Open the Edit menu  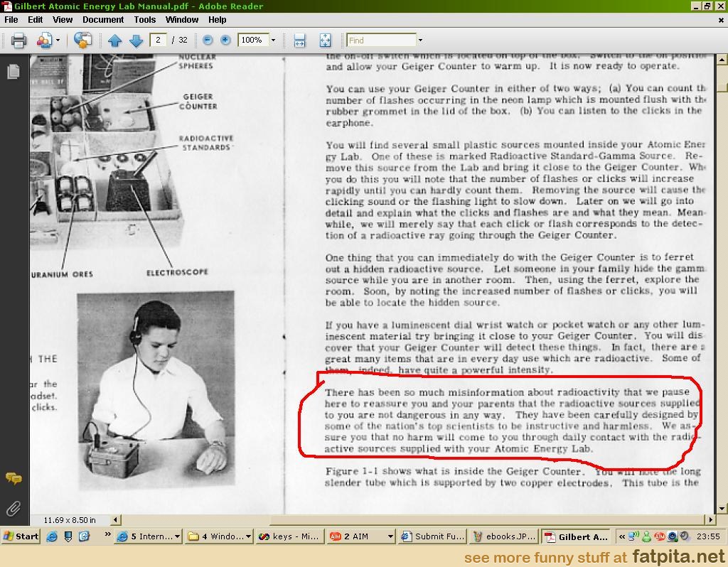36,20
